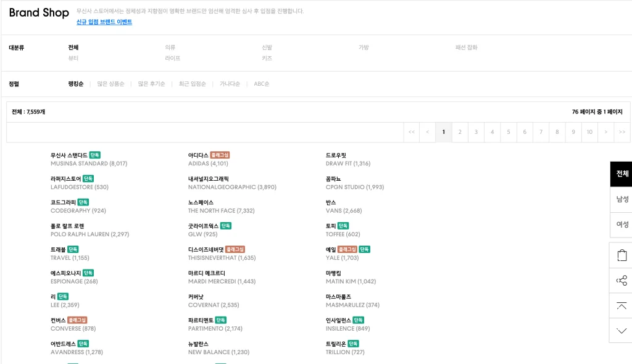
Task: Choose the 패션 잡화 category filter
Action: [x=467, y=47]
